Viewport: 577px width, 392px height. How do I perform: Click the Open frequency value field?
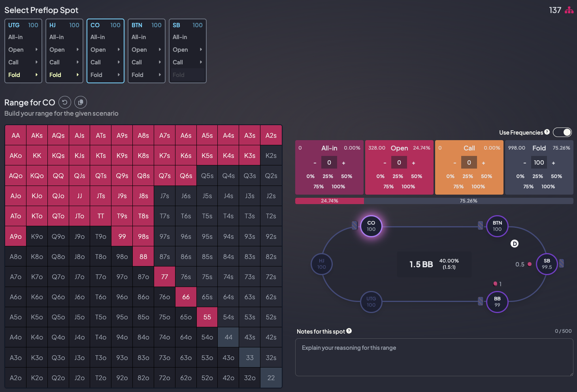pos(399,162)
